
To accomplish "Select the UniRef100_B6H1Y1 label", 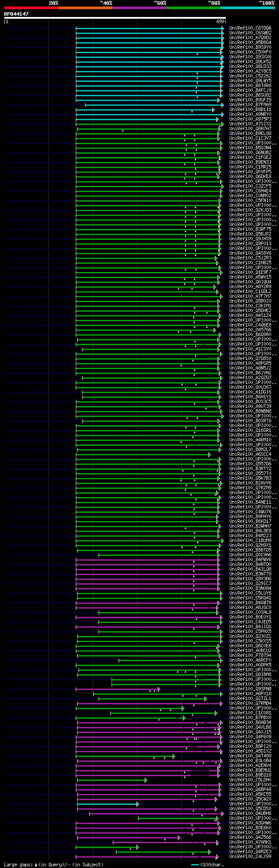I will click(x=250, y=397).
